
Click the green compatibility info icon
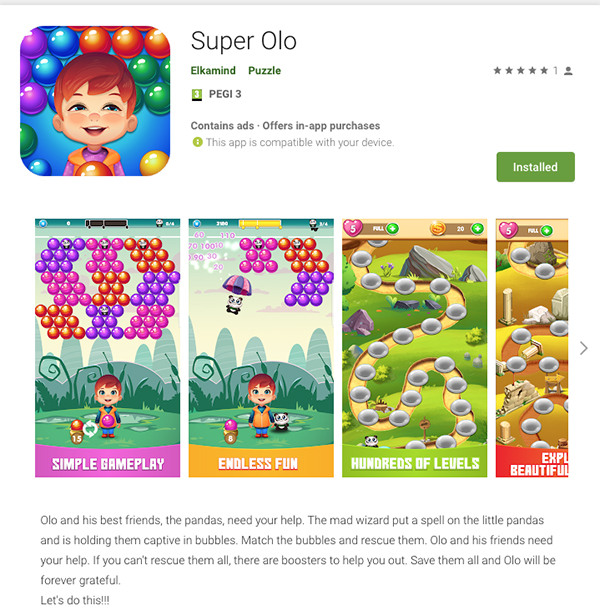point(197,142)
